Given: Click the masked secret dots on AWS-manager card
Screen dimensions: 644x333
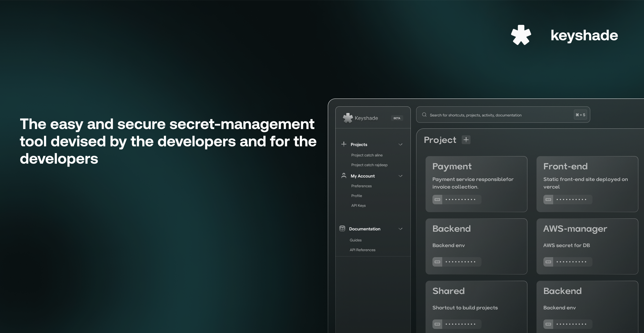Looking at the screenshot, I should 571,262.
